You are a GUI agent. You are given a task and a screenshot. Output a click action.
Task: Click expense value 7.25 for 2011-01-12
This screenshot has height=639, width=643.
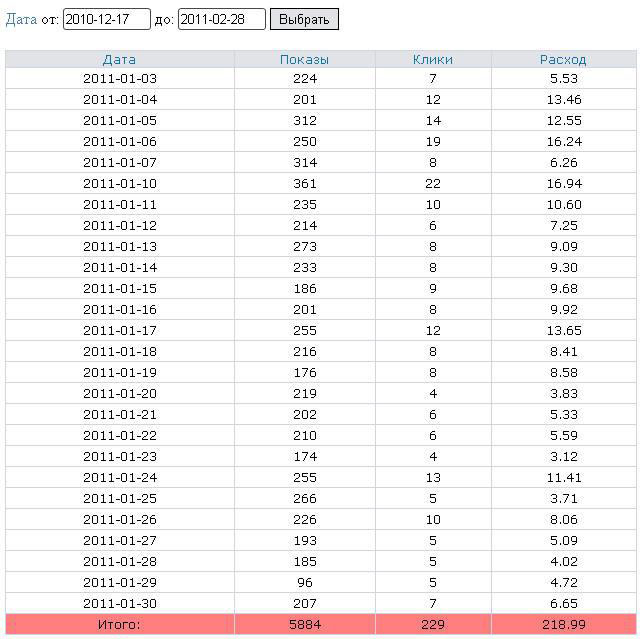click(564, 226)
